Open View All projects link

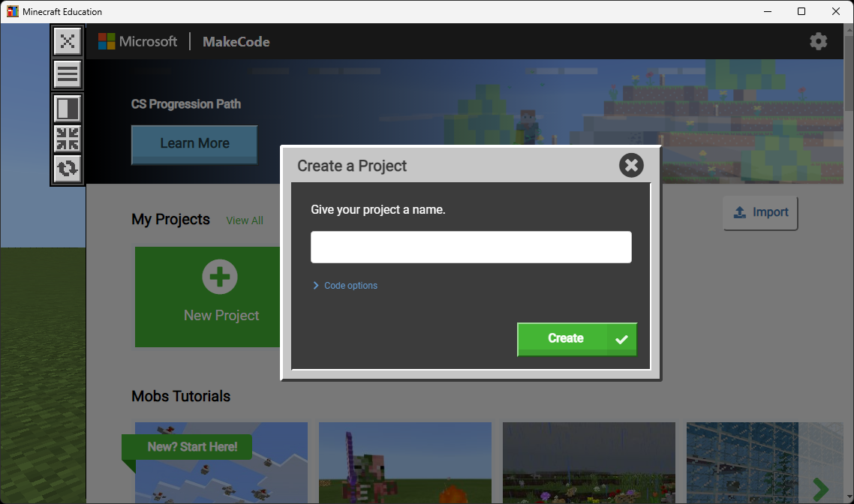pos(245,220)
